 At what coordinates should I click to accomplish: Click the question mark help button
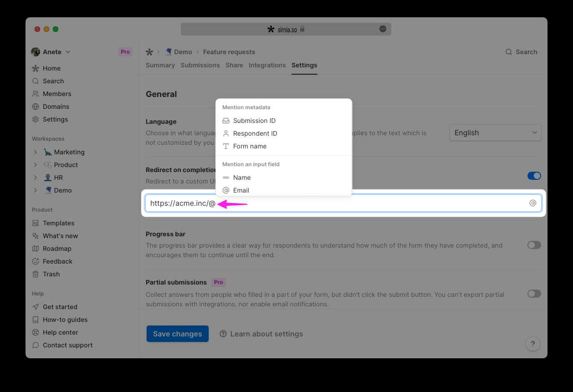click(x=533, y=344)
